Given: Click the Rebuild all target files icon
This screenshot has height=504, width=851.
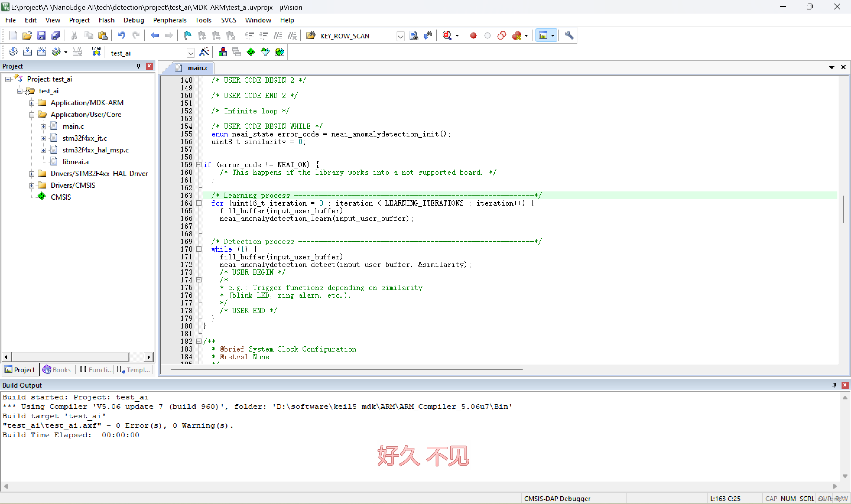Looking at the screenshot, I should click(41, 52).
